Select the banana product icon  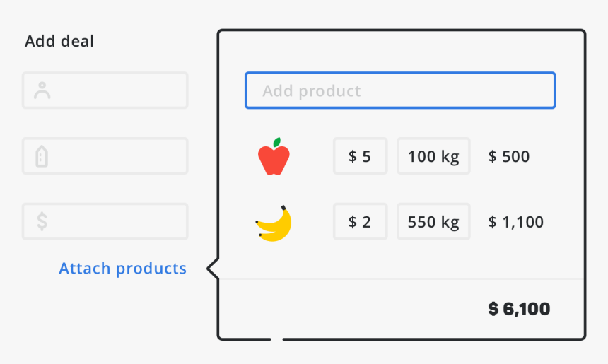(x=274, y=223)
